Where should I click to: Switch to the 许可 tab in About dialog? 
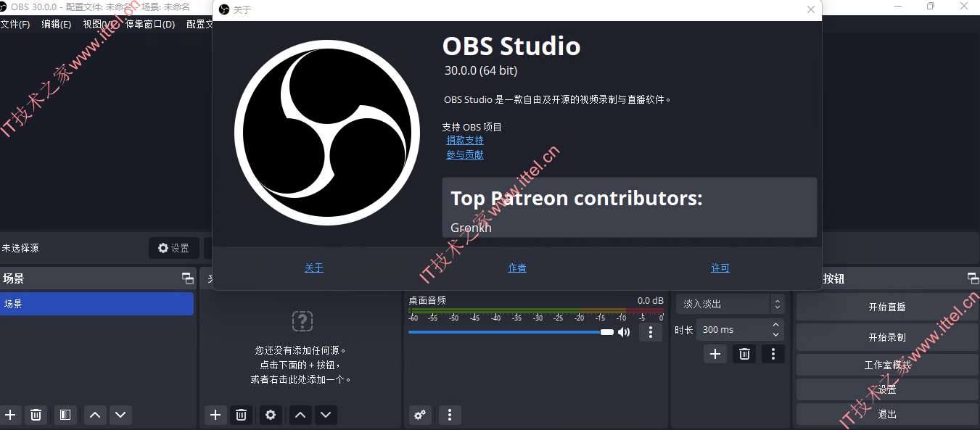tap(720, 268)
